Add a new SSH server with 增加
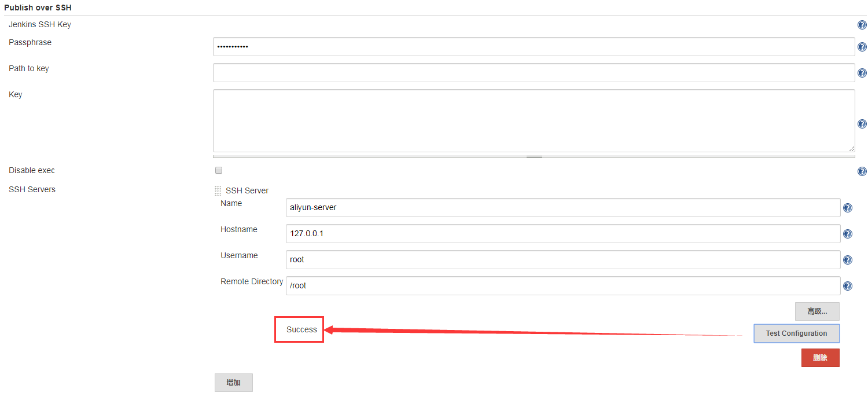 click(x=233, y=383)
